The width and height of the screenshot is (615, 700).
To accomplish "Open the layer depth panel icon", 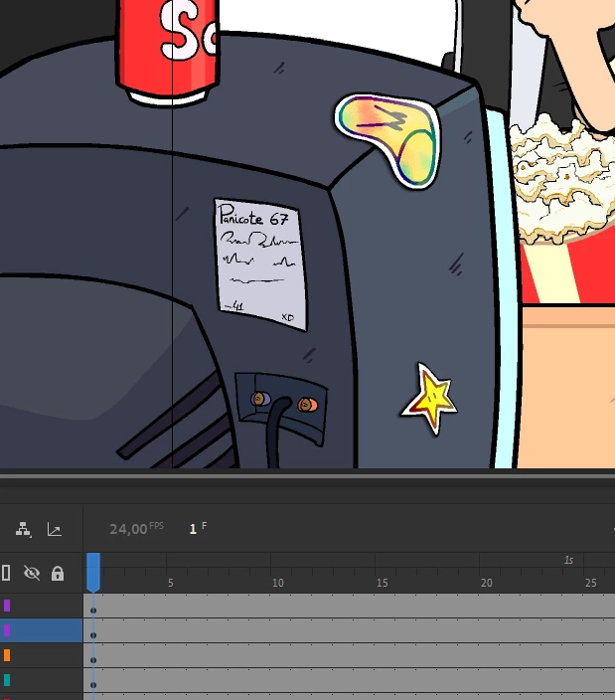I will coord(23,529).
